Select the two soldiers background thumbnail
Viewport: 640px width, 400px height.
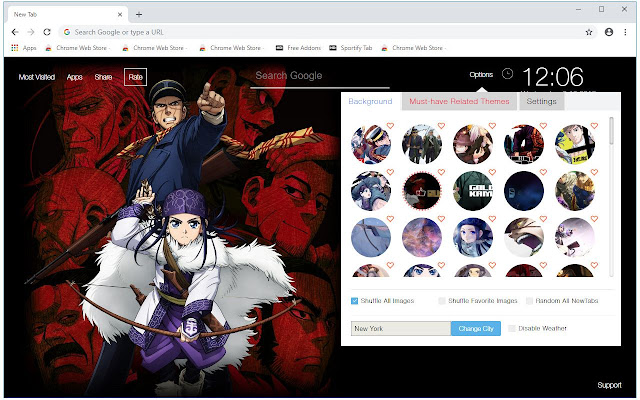point(422,144)
